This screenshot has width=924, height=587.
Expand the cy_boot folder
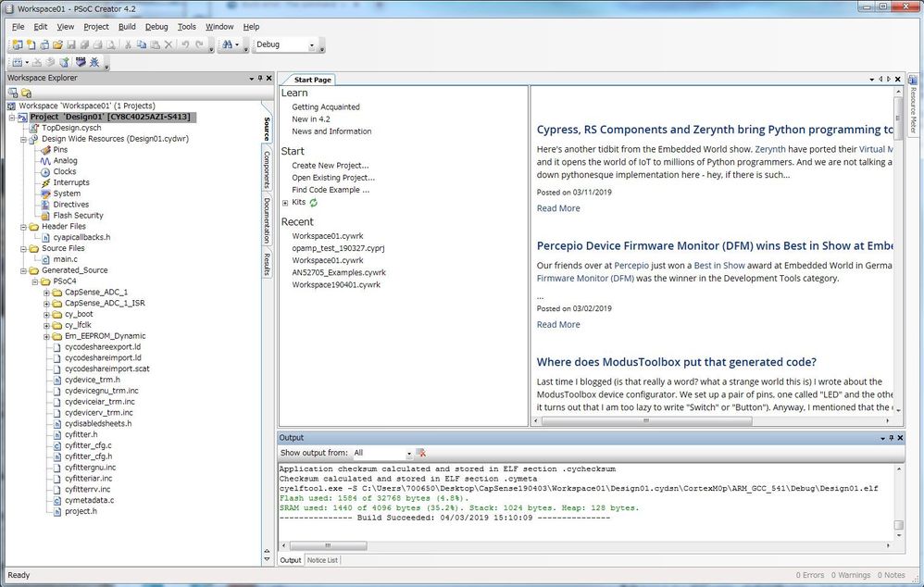tap(46, 315)
